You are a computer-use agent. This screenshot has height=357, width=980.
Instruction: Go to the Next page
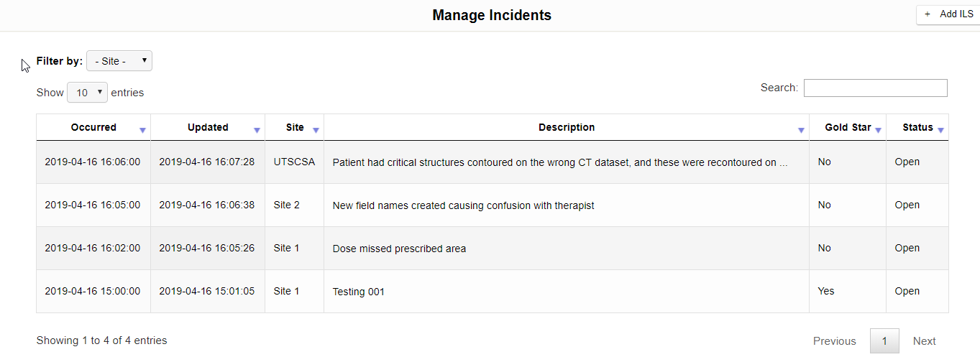pyautogui.click(x=924, y=341)
